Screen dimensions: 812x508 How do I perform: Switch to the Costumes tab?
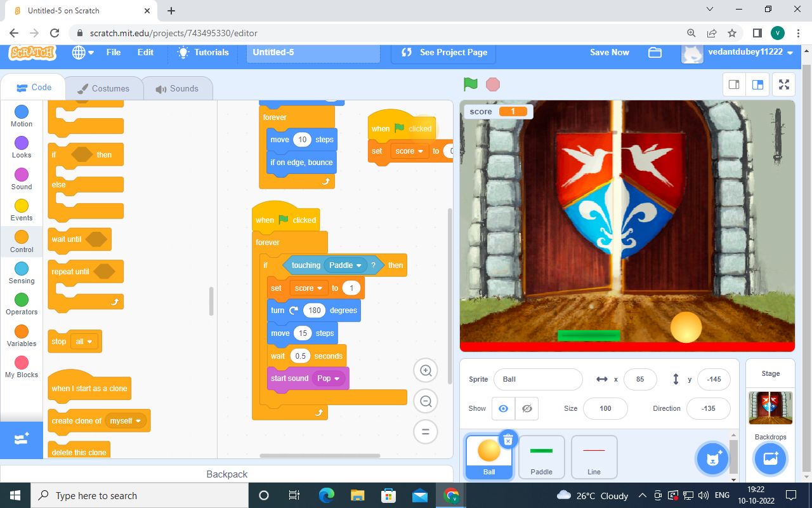pos(102,89)
